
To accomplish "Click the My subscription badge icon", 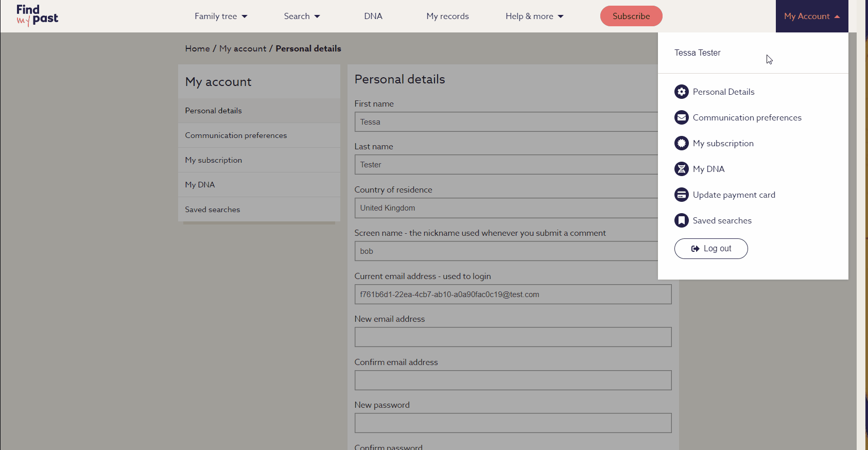I will pyautogui.click(x=681, y=143).
